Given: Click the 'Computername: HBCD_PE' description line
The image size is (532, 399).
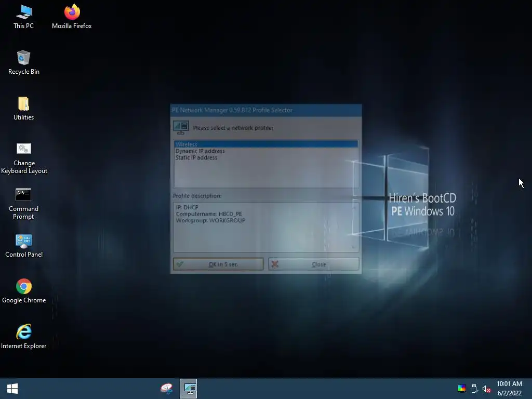Looking at the screenshot, I should coord(209,214).
